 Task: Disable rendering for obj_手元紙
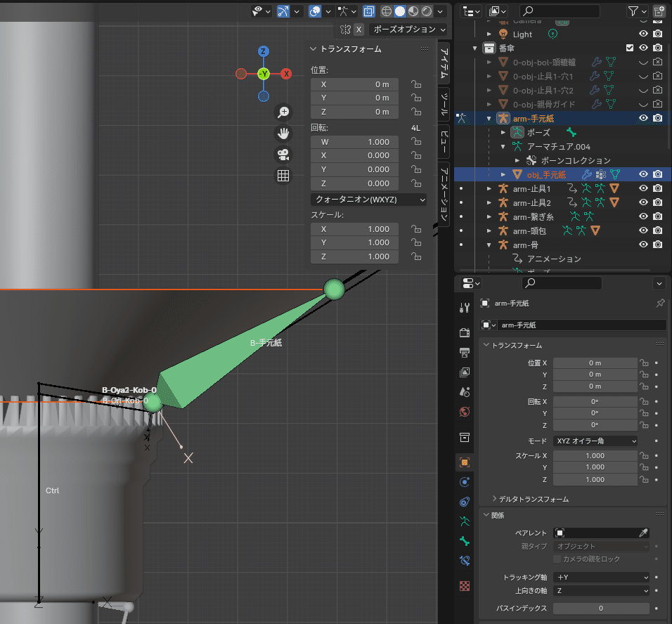coord(657,174)
